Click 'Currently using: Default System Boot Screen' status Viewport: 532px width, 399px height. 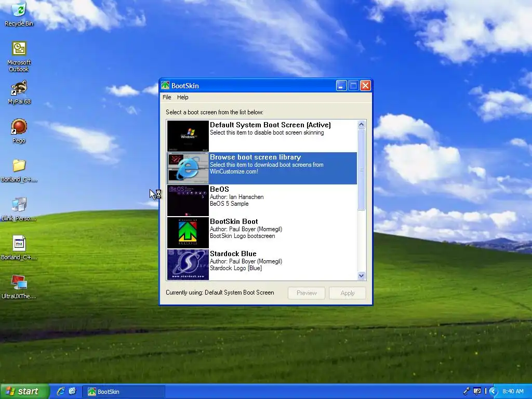click(x=220, y=292)
